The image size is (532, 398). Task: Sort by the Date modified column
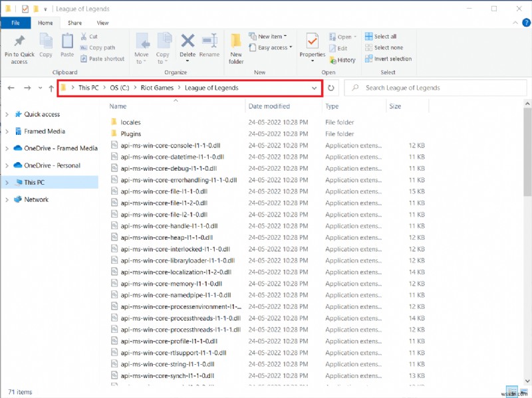coord(269,106)
